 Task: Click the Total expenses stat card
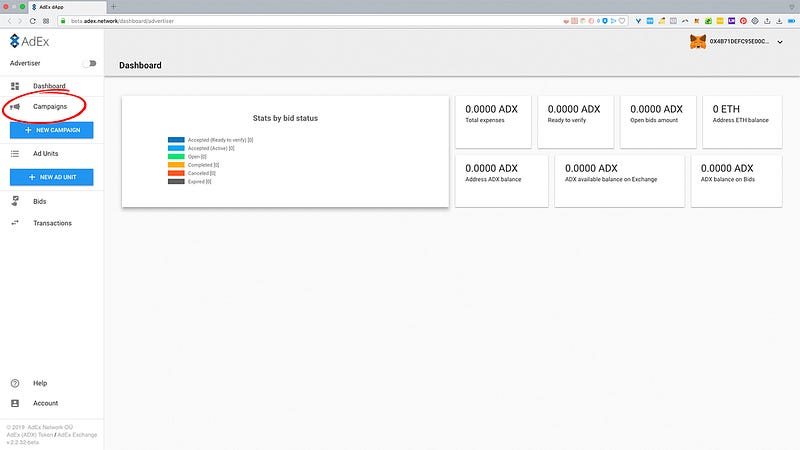pyautogui.click(x=493, y=122)
